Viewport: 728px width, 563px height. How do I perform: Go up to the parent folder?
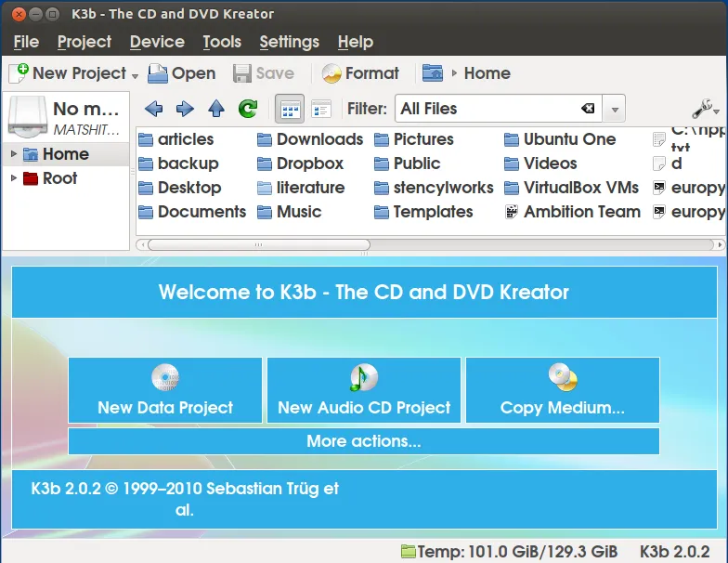coord(216,109)
